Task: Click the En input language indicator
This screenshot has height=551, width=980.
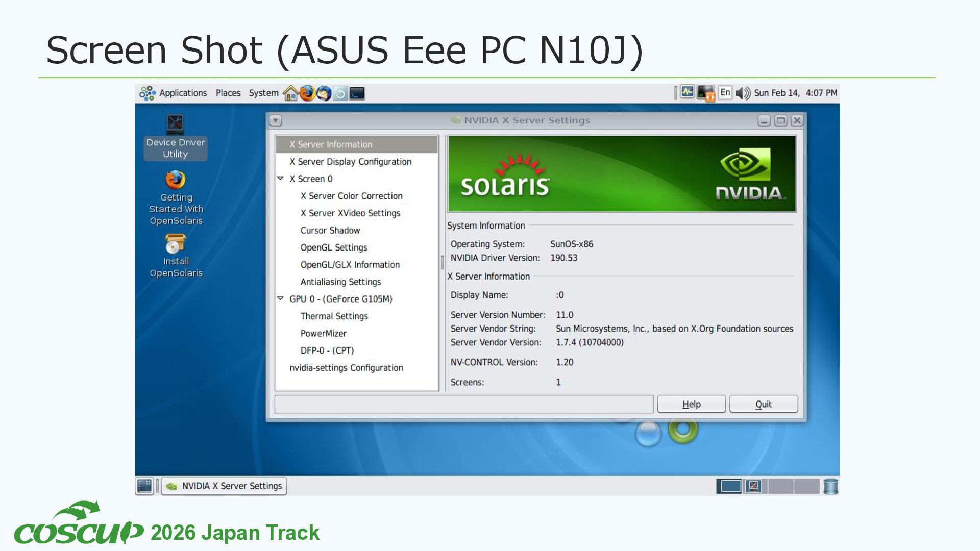Action: 725,92
